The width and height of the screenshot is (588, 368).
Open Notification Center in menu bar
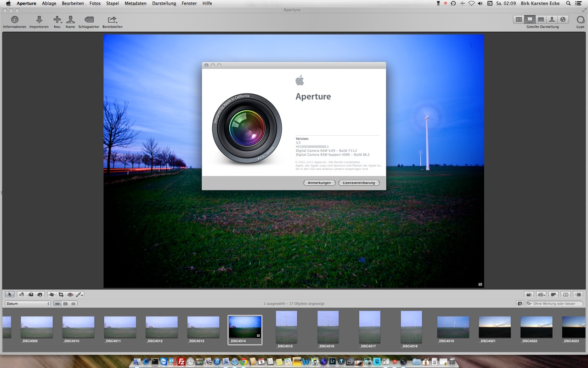coord(578,3)
